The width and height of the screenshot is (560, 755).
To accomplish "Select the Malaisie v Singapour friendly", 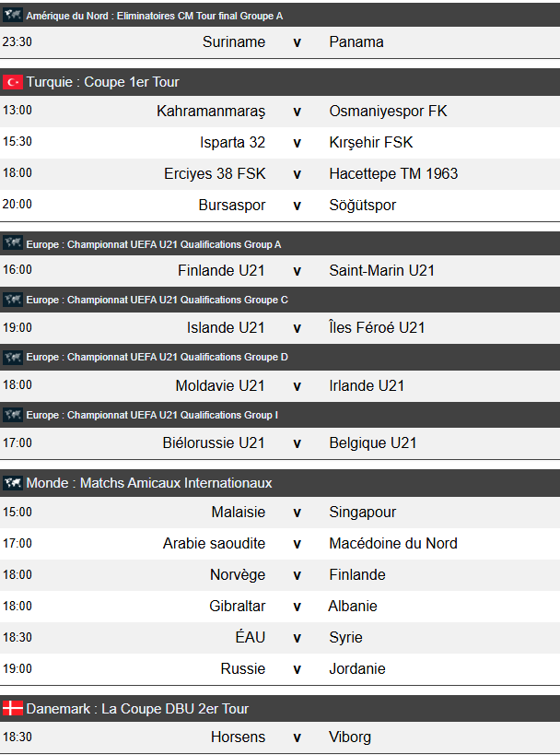I will (297, 512).
